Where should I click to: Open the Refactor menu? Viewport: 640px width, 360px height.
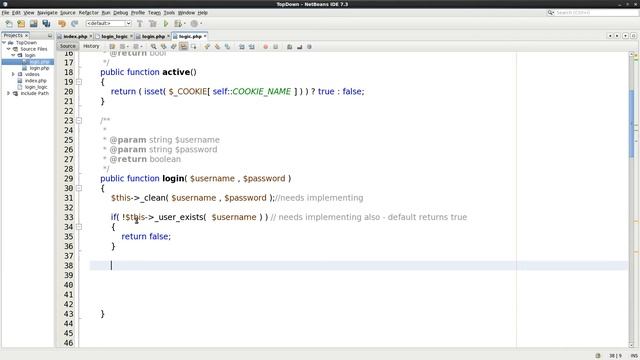point(89,13)
